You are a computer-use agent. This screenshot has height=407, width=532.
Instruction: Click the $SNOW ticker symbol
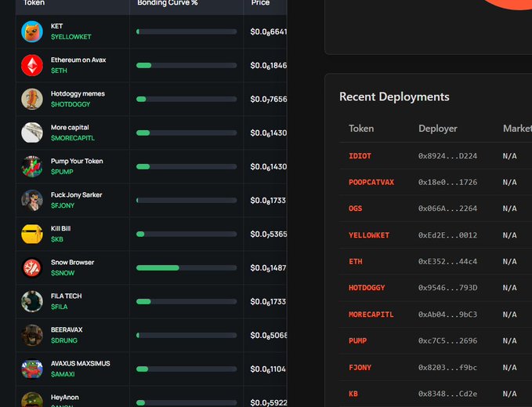[x=63, y=272]
